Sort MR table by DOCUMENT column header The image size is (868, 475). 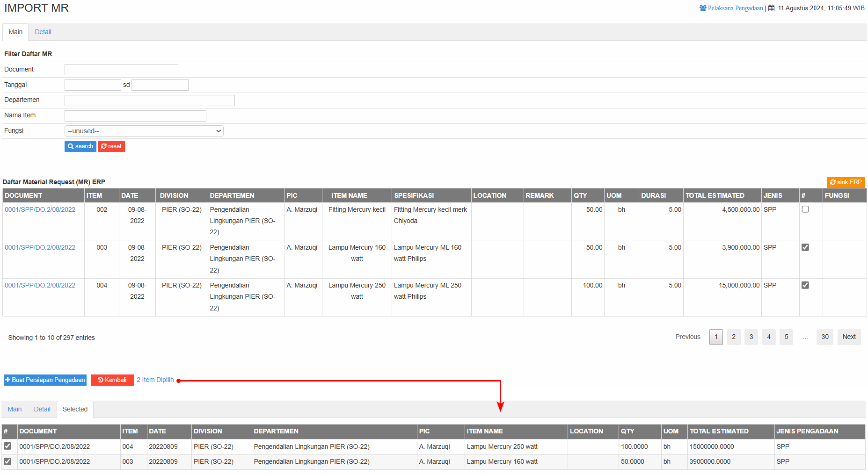[x=23, y=195]
